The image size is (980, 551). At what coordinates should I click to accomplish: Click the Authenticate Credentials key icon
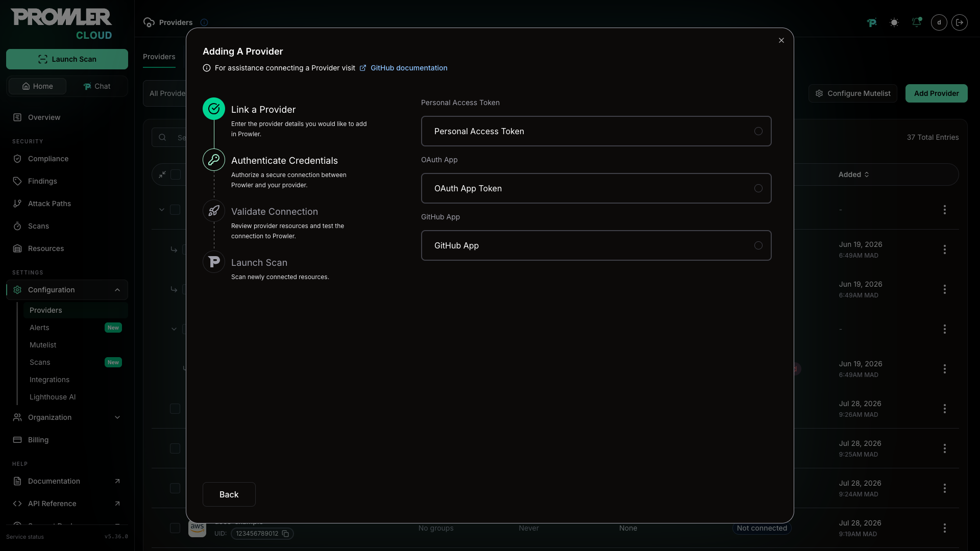(x=214, y=160)
